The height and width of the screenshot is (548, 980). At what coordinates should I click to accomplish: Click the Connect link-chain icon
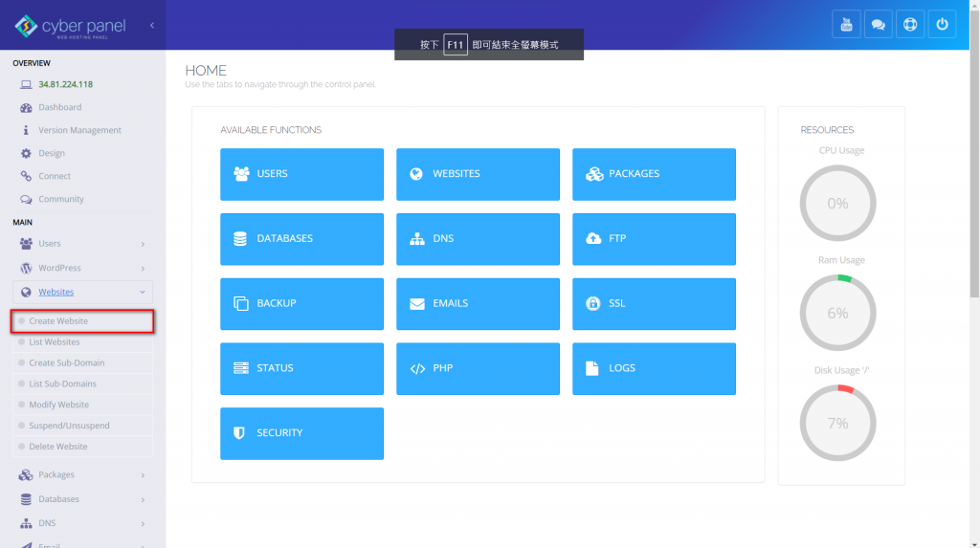[26, 176]
